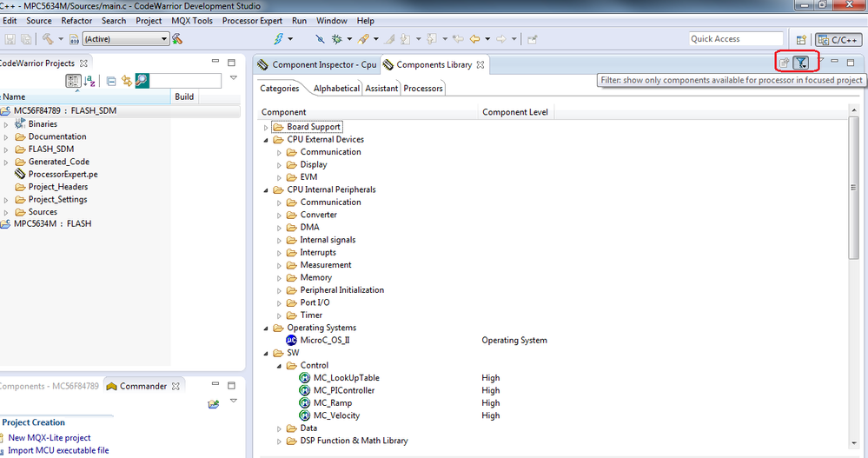
Task: Click the Import MCU executable file link
Action: (x=58, y=450)
